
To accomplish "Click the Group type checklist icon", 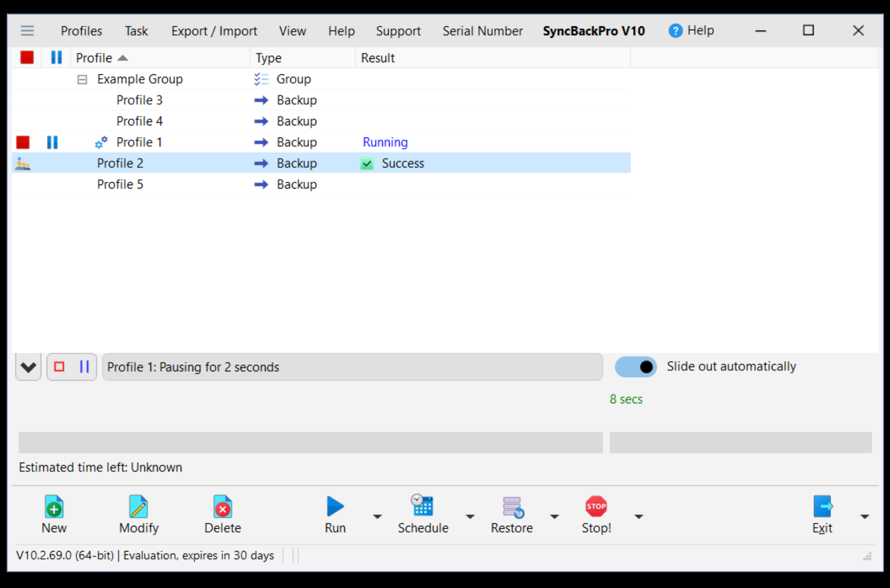I will pos(262,79).
